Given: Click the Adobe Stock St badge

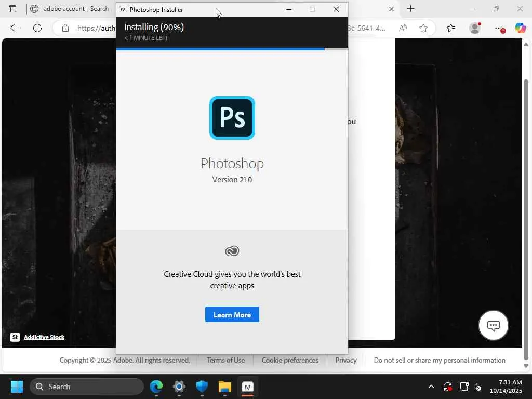Looking at the screenshot, I should (x=15, y=337).
